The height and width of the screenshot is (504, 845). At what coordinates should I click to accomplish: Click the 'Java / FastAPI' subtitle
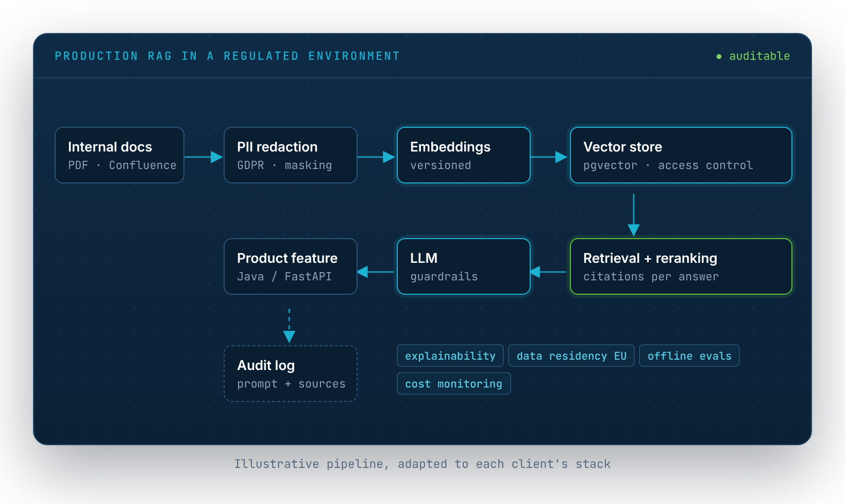pos(284,276)
